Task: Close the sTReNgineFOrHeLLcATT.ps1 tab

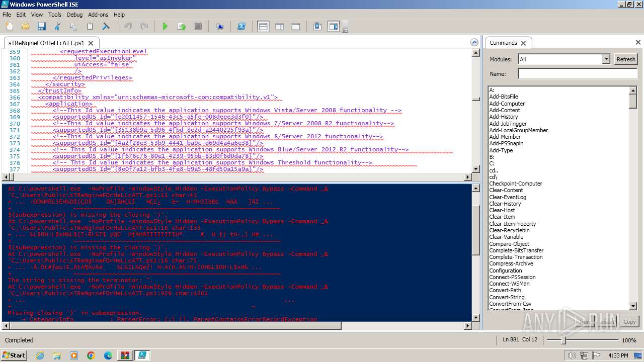Action: (91, 43)
